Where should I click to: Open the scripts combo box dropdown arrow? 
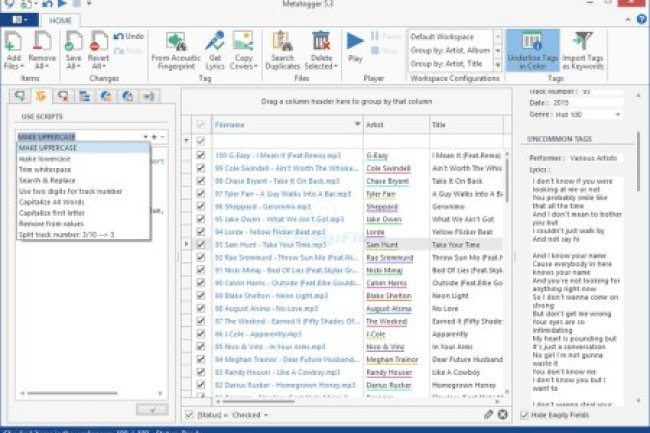[146, 136]
